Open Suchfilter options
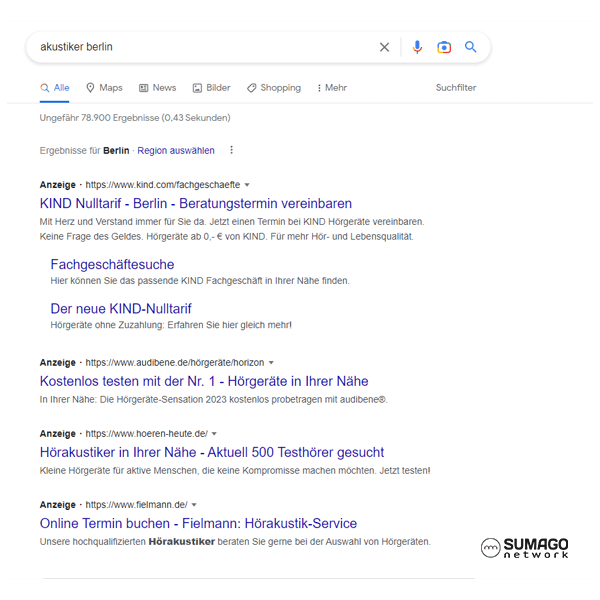The width and height of the screenshot is (600, 600). pos(456,88)
